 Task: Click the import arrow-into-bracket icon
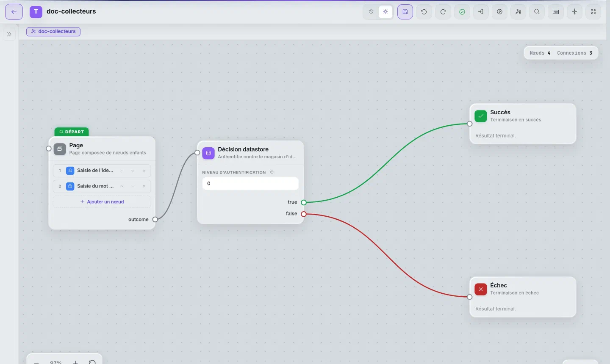point(481,12)
